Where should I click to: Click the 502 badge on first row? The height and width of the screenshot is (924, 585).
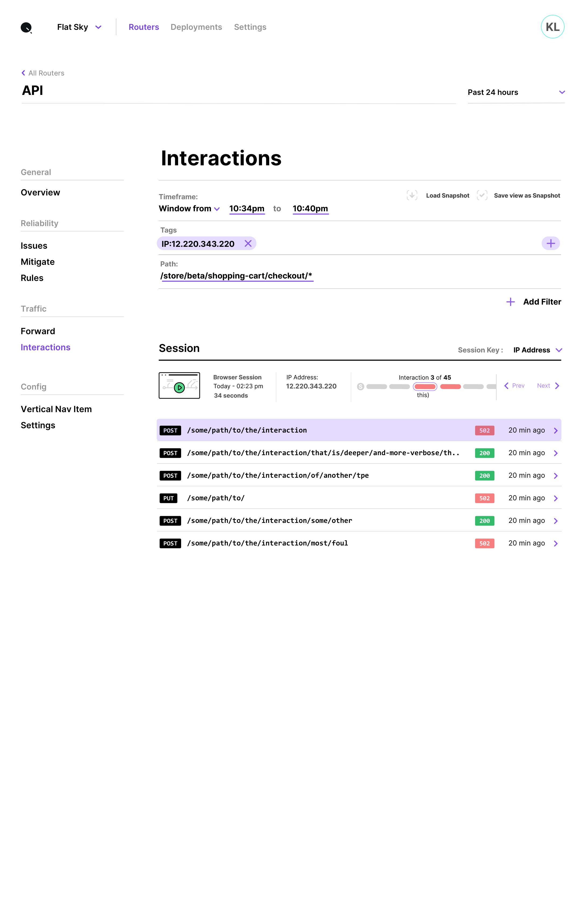pos(484,430)
